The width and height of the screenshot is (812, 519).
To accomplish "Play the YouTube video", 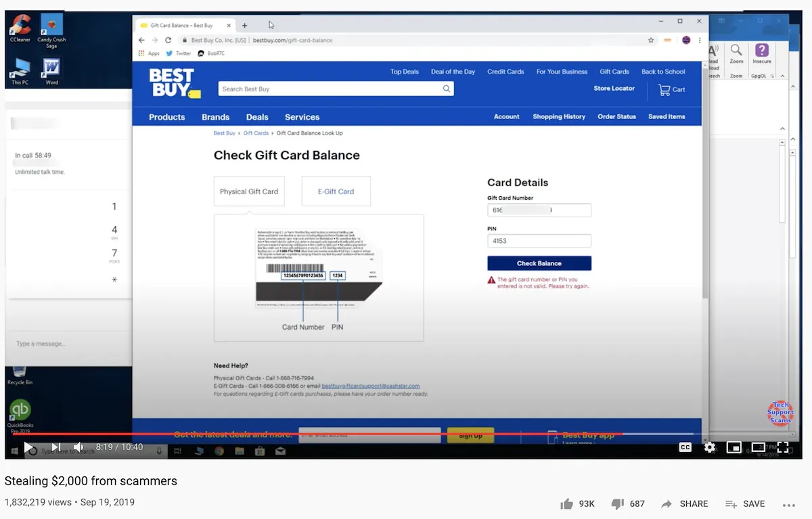I will pos(28,447).
